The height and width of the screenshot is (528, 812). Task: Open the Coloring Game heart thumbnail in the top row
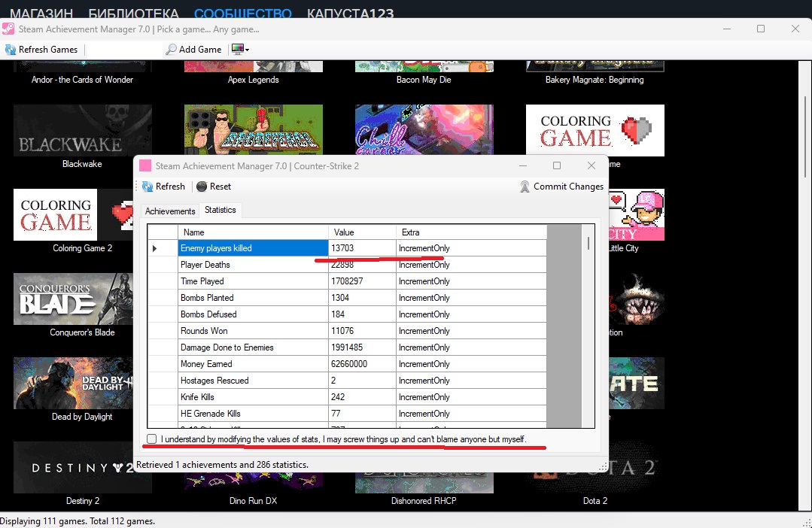point(595,130)
